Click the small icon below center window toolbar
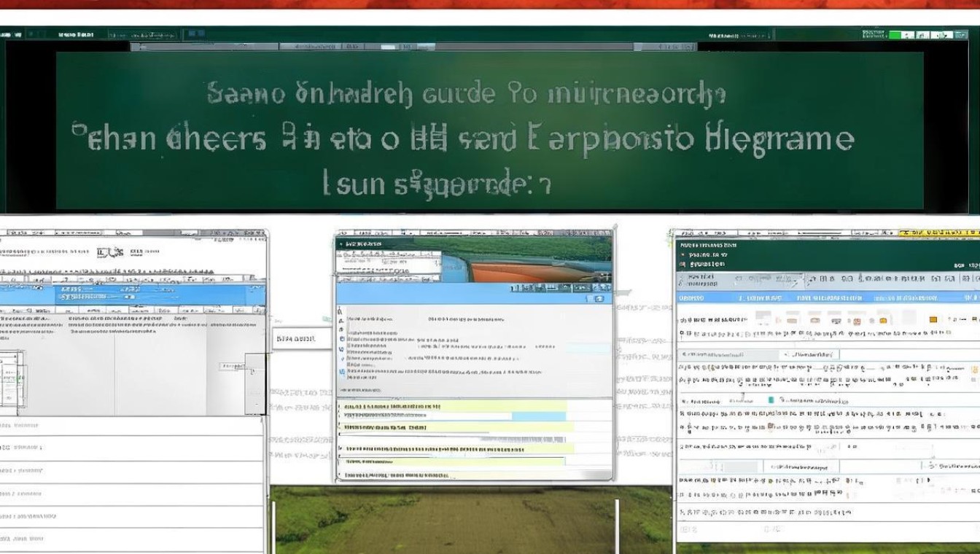 pos(599,299)
